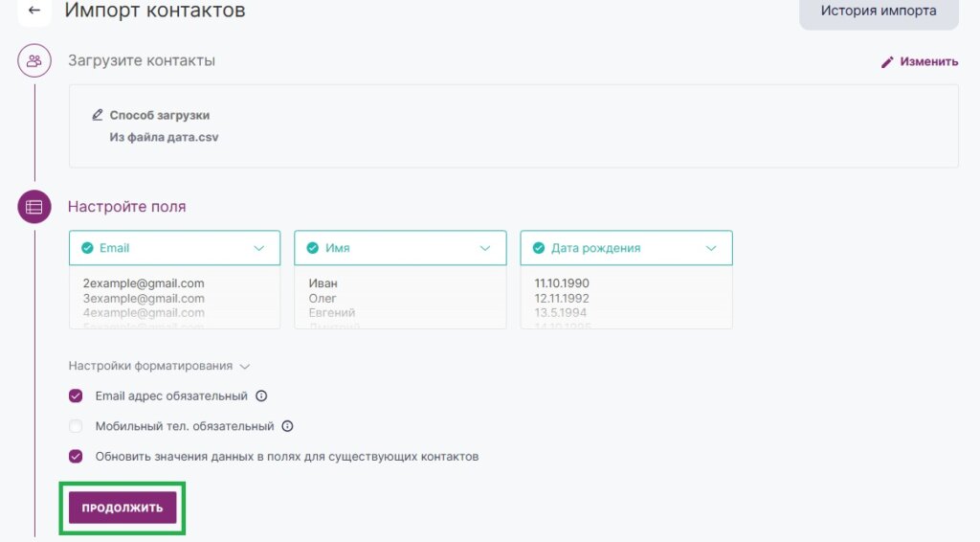Image resolution: width=980 pixels, height=542 pixels.
Task: Click the Загрузите контакты step heading
Action: pyautogui.click(x=142, y=60)
